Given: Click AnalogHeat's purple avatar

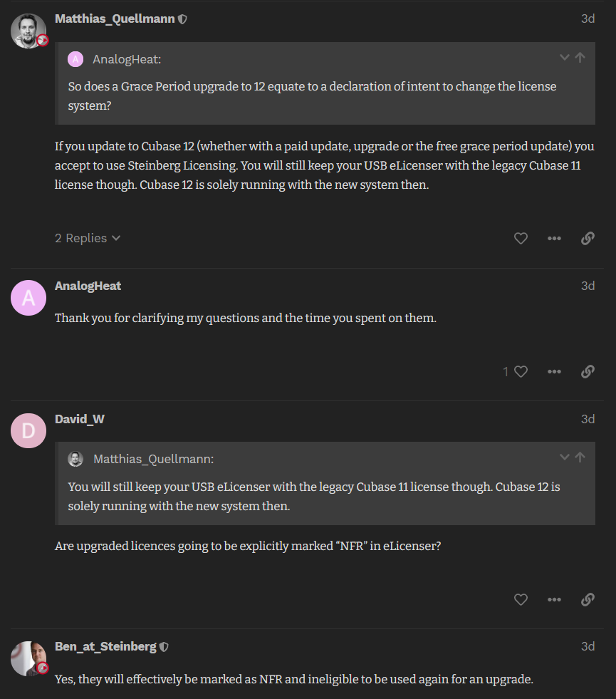Looking at the screenshot, I should pyautogui.click(x=28, y=298).
